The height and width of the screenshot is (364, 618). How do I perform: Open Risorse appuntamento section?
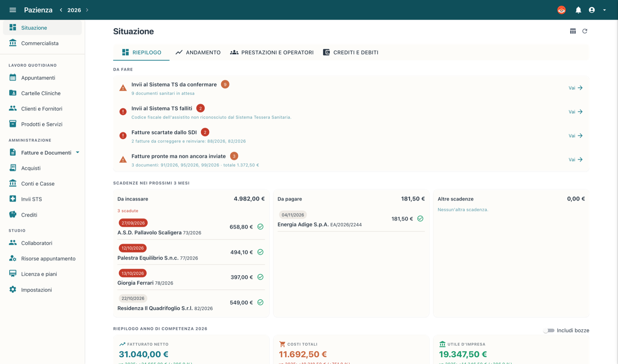click(42, 259)
